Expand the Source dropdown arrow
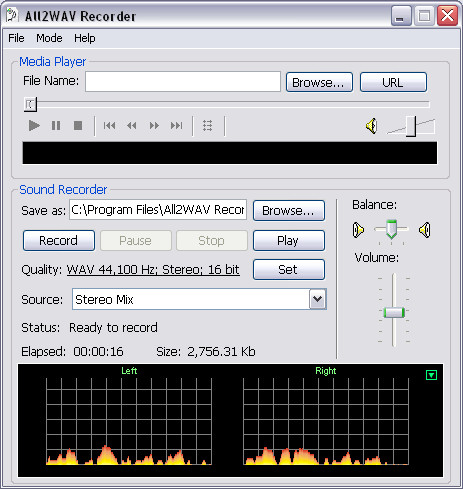The image size is (463, 489). 318,299
